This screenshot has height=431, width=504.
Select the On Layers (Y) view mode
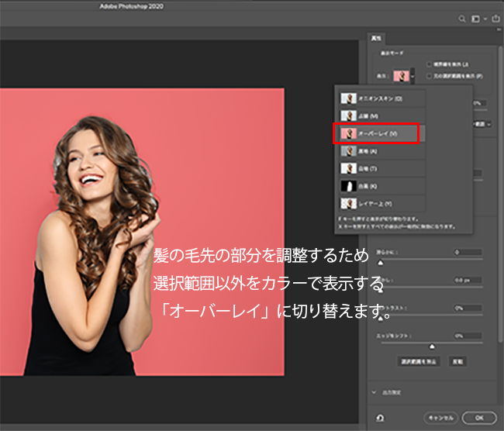(x=381, y=203)
